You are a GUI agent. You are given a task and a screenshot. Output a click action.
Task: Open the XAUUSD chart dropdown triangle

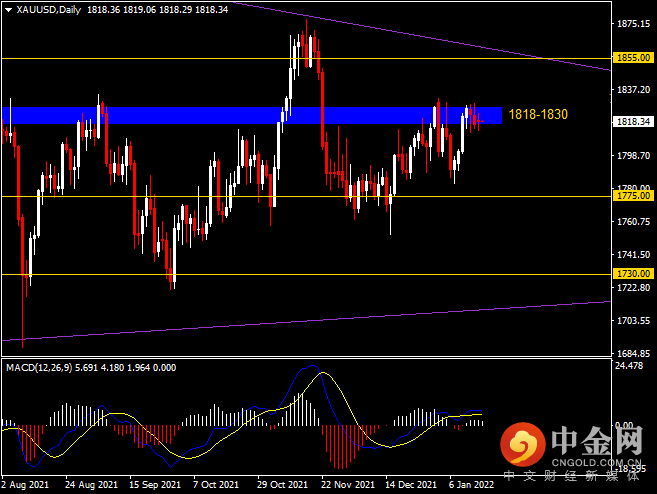[x=8, y=10]
